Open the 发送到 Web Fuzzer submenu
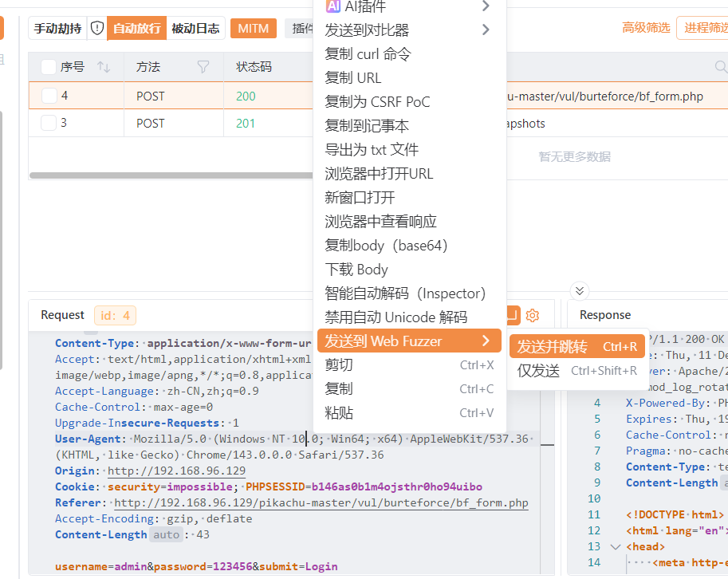The height and width of the screenshot is (579, 728). coord(408,341)
